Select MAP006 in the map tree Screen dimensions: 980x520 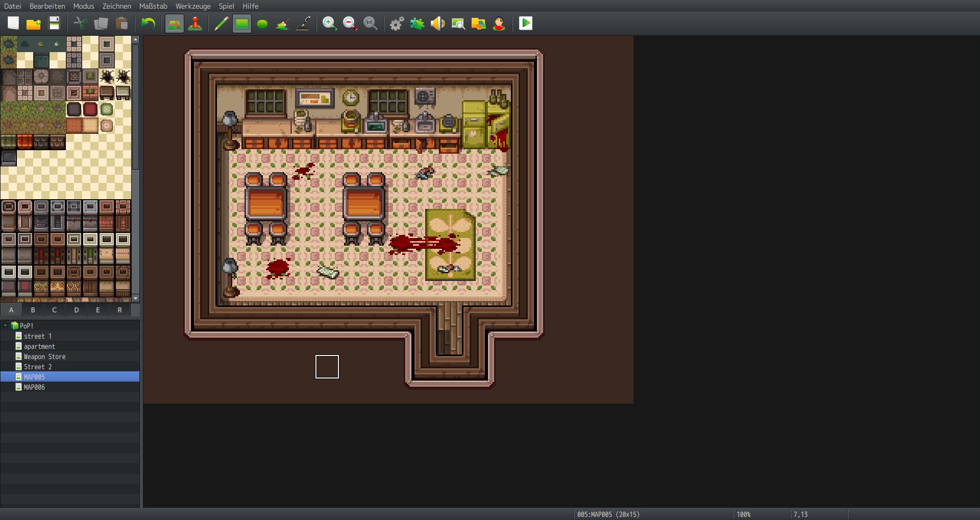34,387
